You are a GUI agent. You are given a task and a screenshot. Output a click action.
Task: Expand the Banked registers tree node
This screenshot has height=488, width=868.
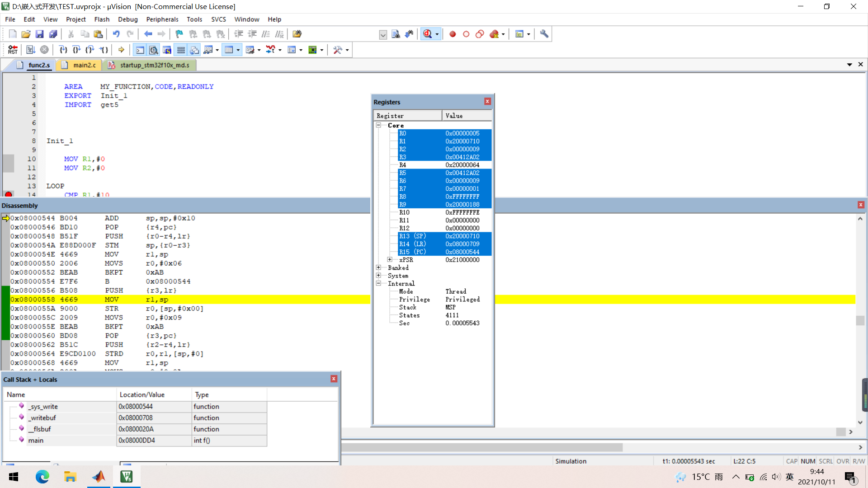click(379, 267)
